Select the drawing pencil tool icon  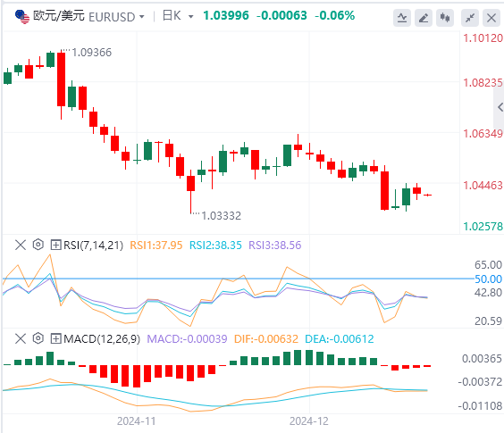pos(424,18)
